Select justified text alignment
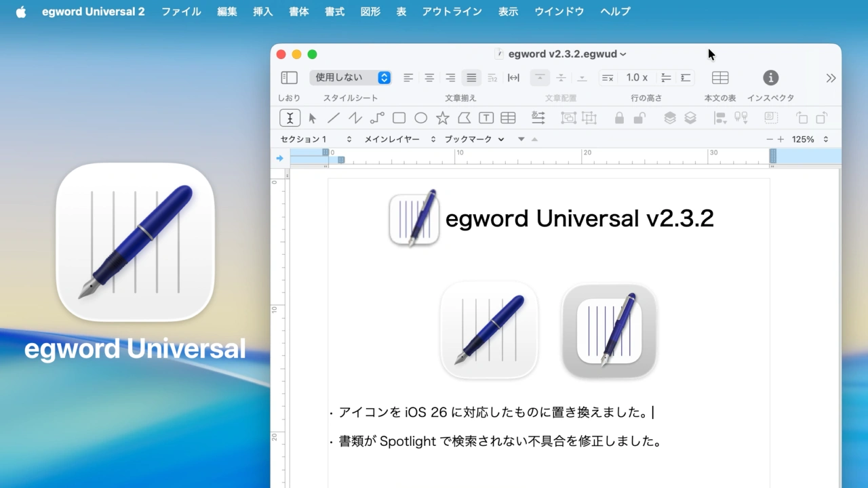Image resolution: width=868 pixels, height=488 pixels. click(x=471, y=78)
